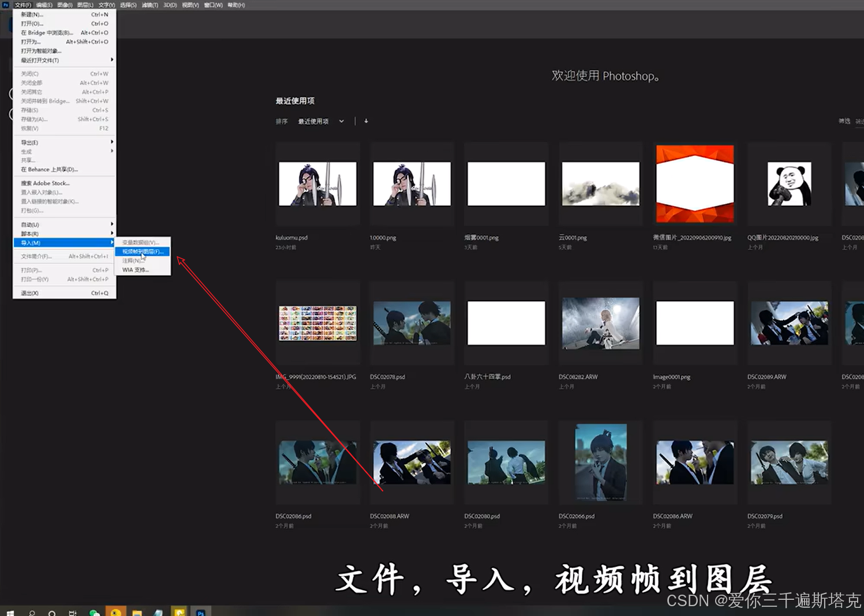
Task: Expand the 最近打开文件(T) submenu
Action: click(65, 60)
